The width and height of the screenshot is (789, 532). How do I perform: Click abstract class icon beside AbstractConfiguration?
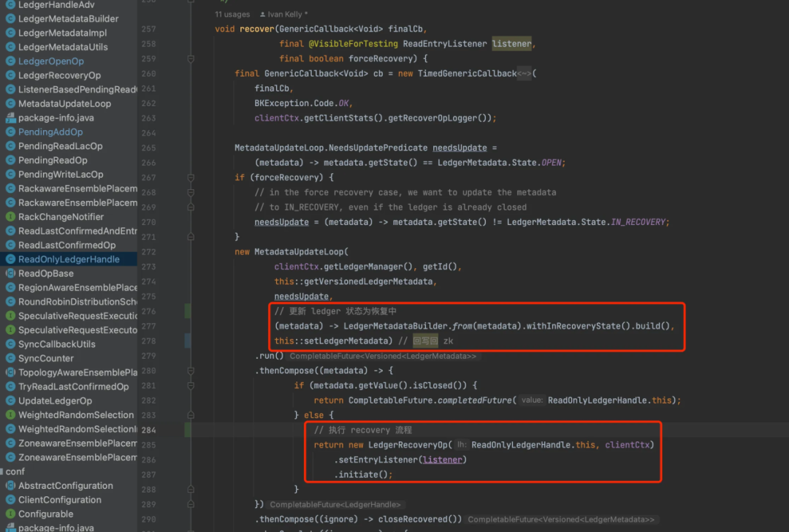coord(10,485)
